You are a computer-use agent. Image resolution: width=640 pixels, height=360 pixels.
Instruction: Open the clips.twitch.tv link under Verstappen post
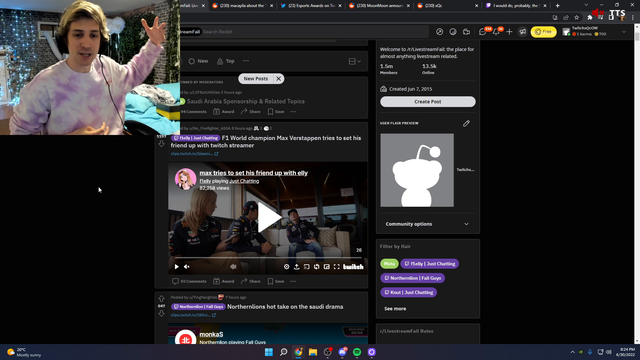click(x=194, y=154)
